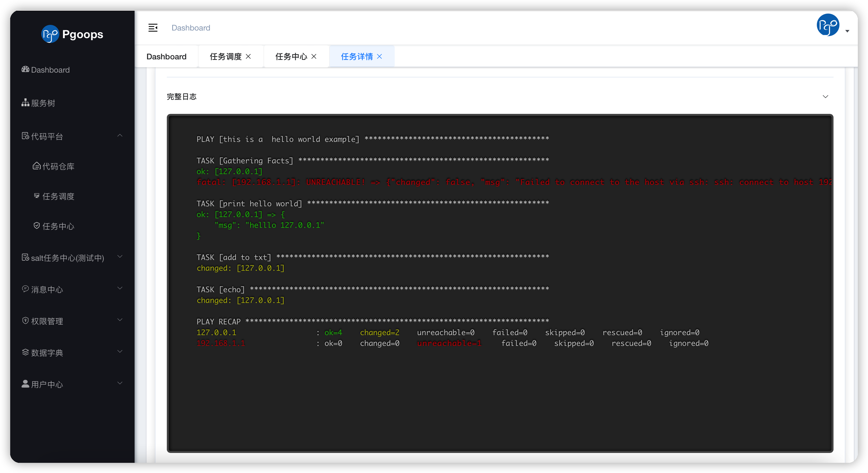Click the PLAY hello world example log line
Image resolution: width=868 pixels, height=473 pixels.
373,139
